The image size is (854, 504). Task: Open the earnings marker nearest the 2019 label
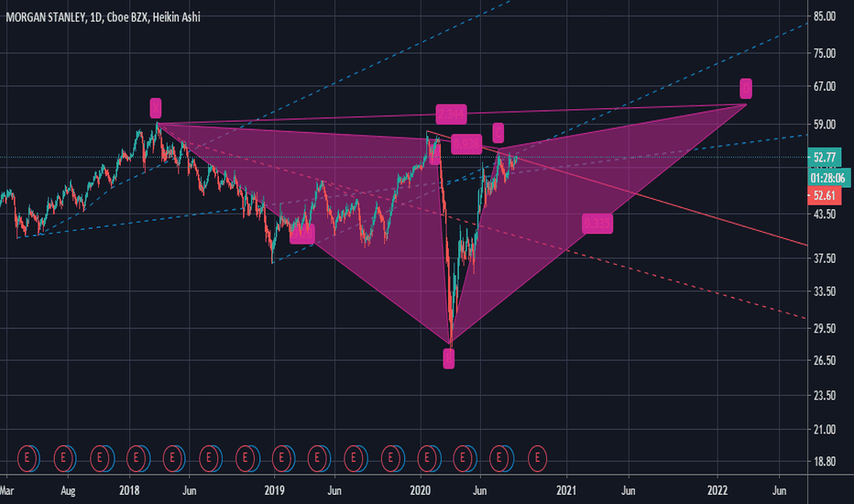pyautogui.click(x=281, y=458)
